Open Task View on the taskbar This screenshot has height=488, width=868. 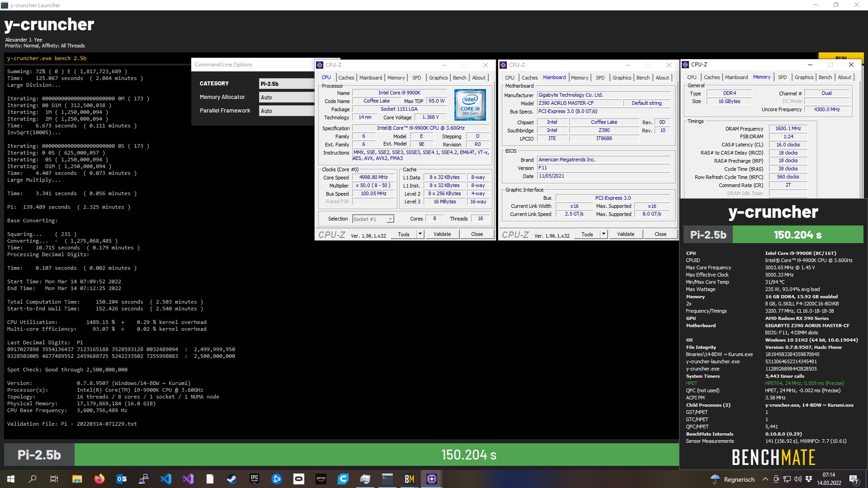pyautogui.click(x=54, y=479)
